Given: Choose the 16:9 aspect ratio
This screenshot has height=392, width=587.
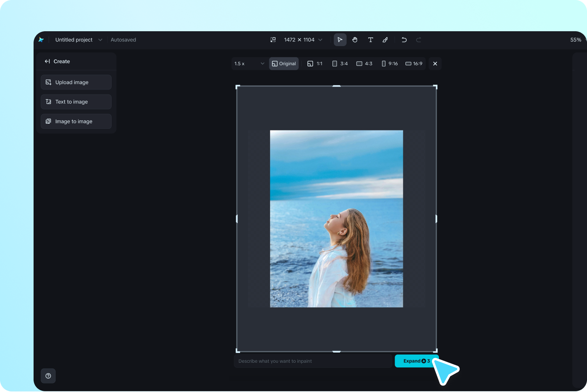Looking at the screenshot, I should (414, 64).
